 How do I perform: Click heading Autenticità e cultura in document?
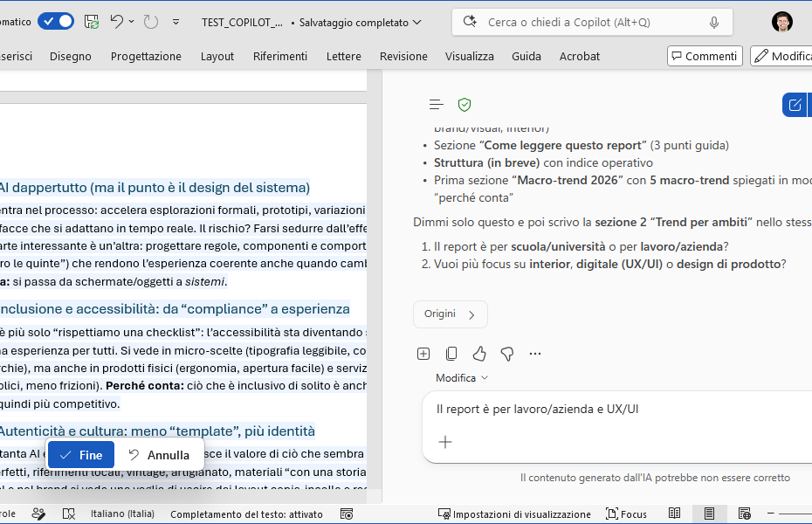(157, 431)
